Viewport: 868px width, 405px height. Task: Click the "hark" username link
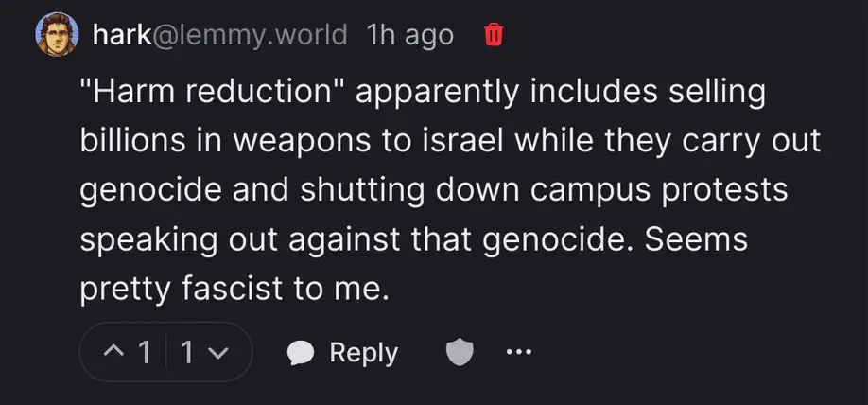click(x=117, y=36)
